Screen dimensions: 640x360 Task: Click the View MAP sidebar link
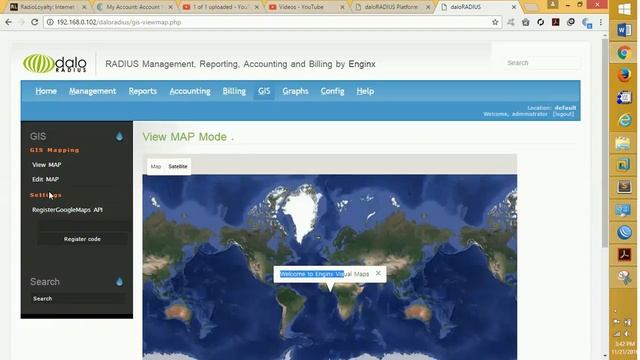(x=47, y=165)
